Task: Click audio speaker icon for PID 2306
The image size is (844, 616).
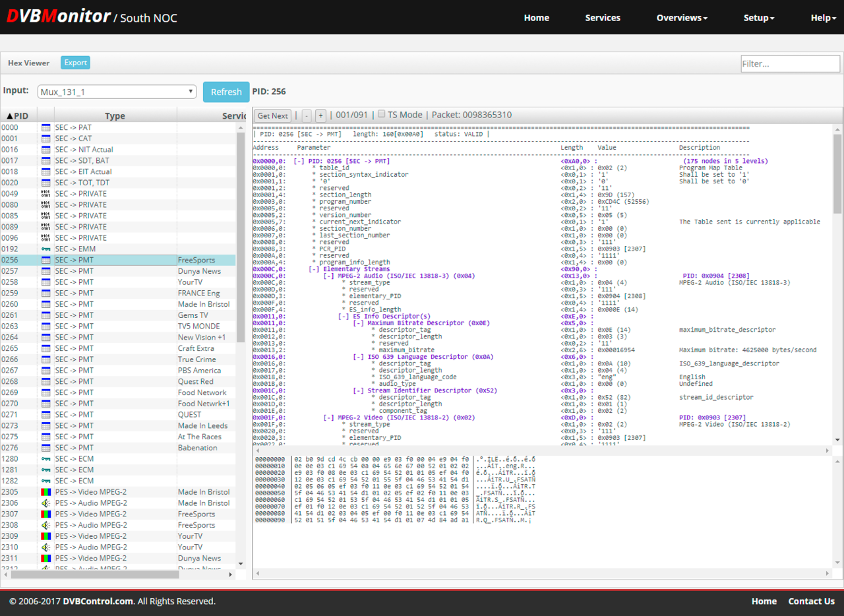Action: click(46, 503)
